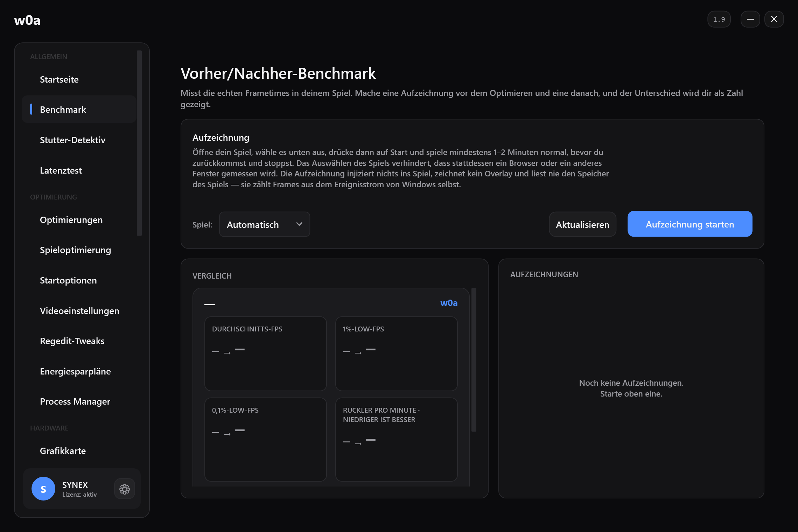Click the Ruckler pro Minute card

click(397, 439)
